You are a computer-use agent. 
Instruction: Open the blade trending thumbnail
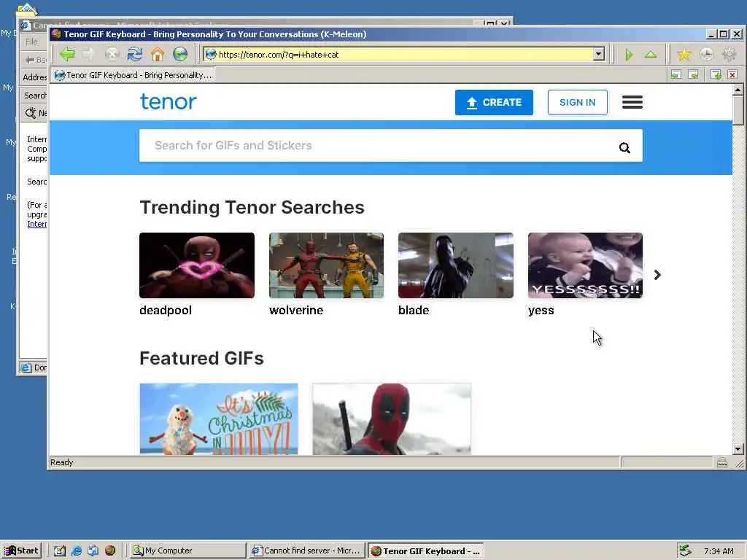pyautogui.click(x=456, y=265)
